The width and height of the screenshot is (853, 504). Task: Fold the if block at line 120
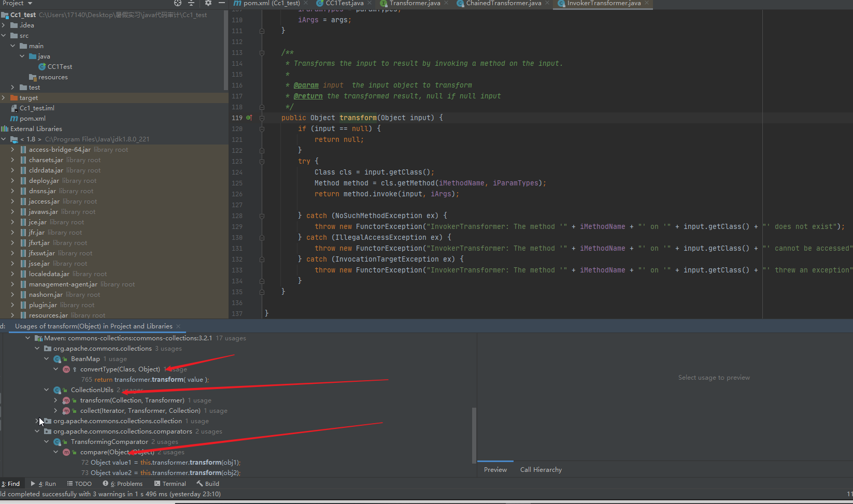(262, 129)
